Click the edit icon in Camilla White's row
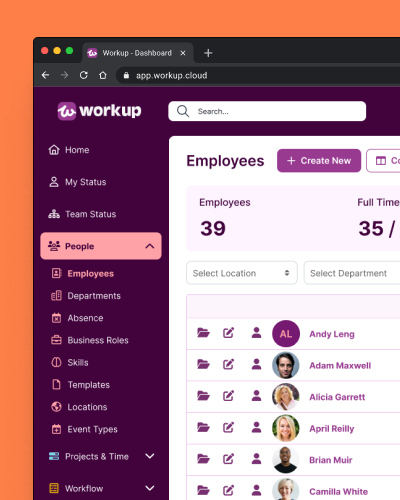 (x=228, y=490)
